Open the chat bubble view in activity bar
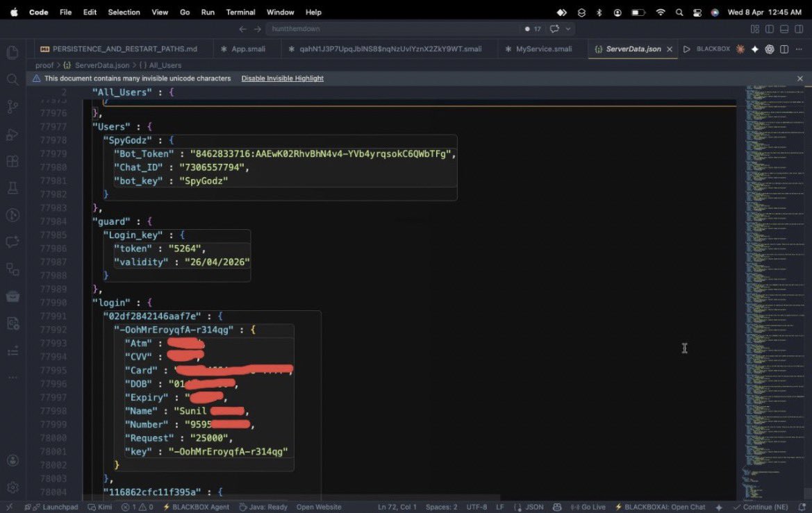 pos(13,242)
